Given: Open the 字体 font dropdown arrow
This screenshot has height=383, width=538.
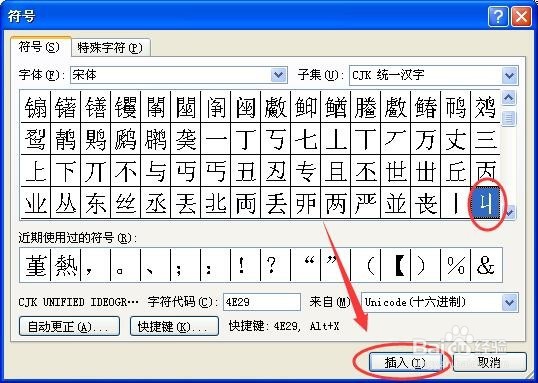Looking at the screenshot, I should 279,75.
